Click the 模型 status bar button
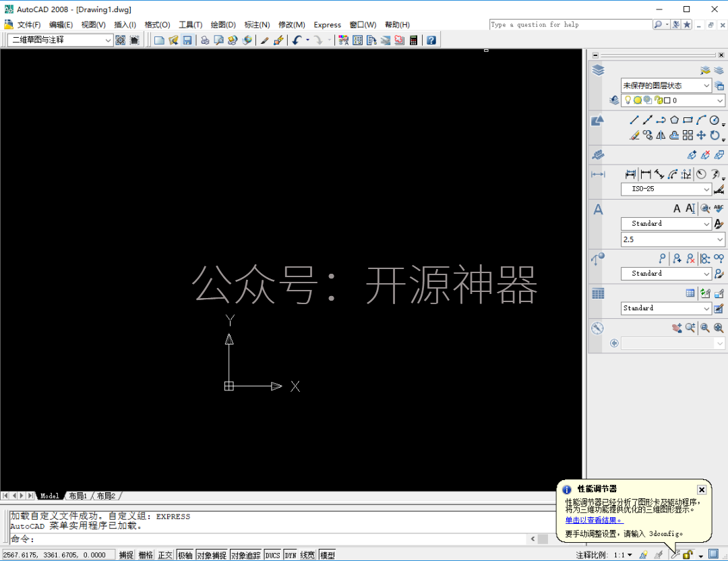The height and width of the screenshot is (561, 728). click(x=328, y=555)
